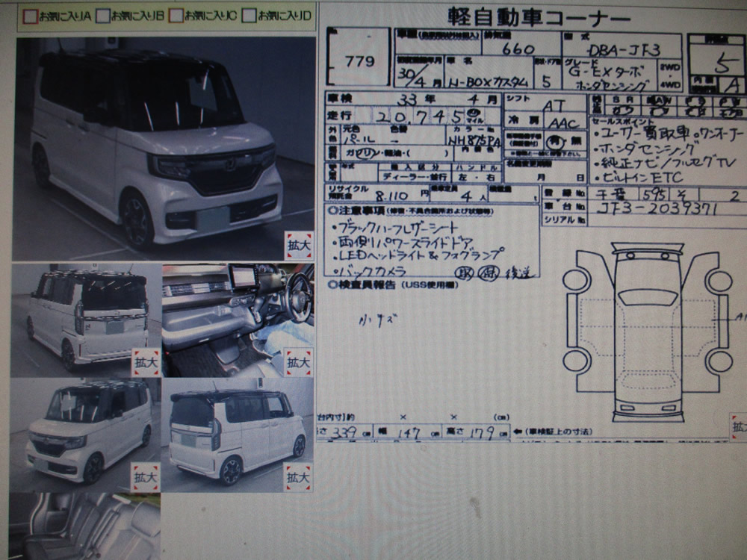Tick the お気に入りC checkbox
The image size is (747, 560).
(x=176, y=16)
